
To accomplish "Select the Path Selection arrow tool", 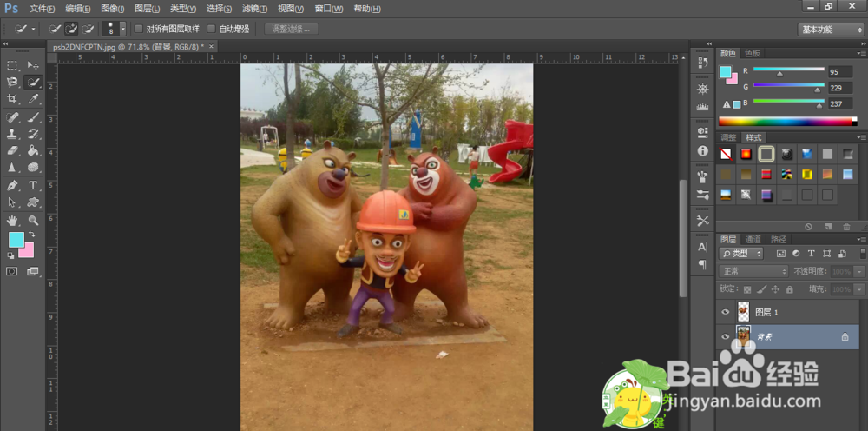I will [x=12, y=202].
